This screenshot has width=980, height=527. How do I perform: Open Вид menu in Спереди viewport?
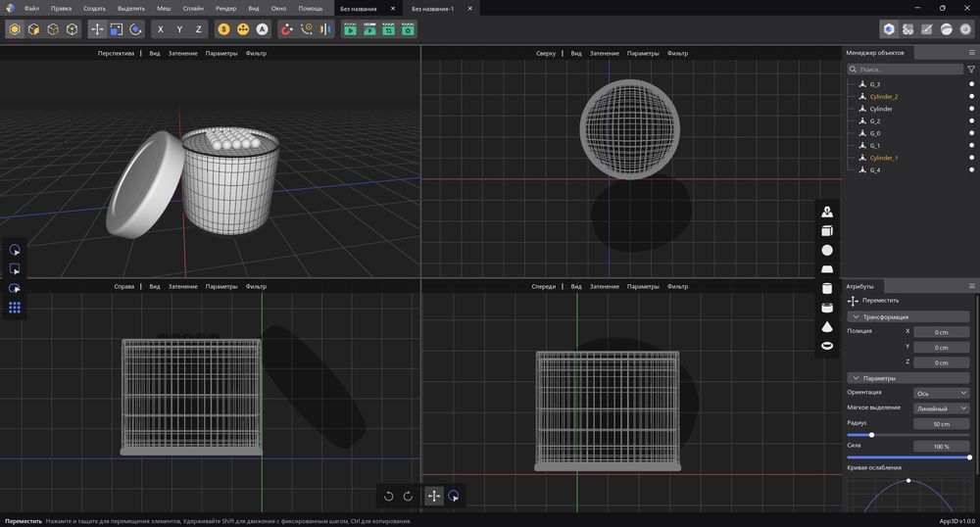[576, 287]
